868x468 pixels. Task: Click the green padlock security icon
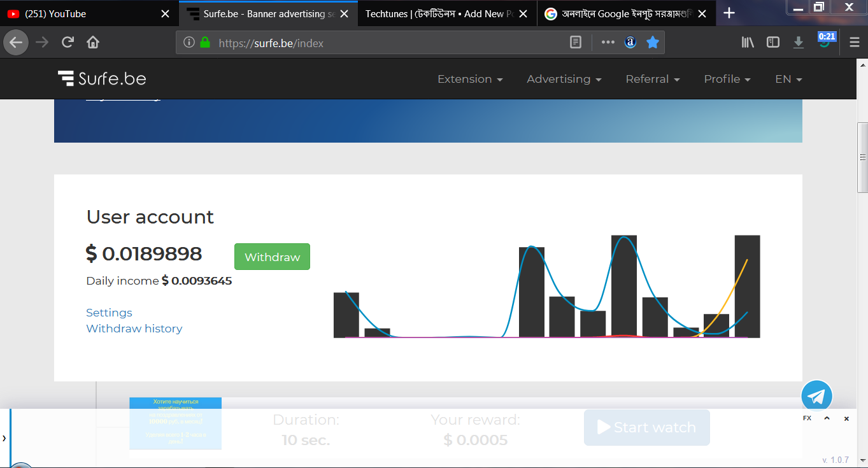(204, 43)
